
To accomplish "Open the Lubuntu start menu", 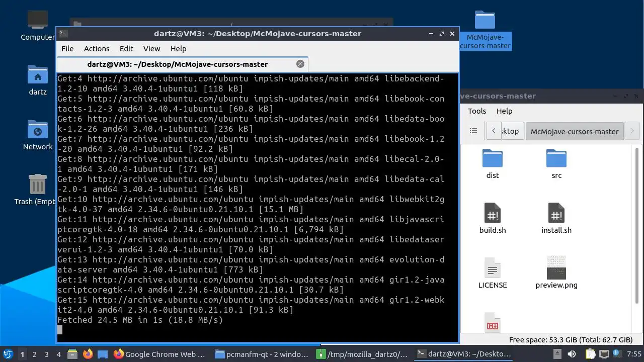I will (x=8, y=354).
